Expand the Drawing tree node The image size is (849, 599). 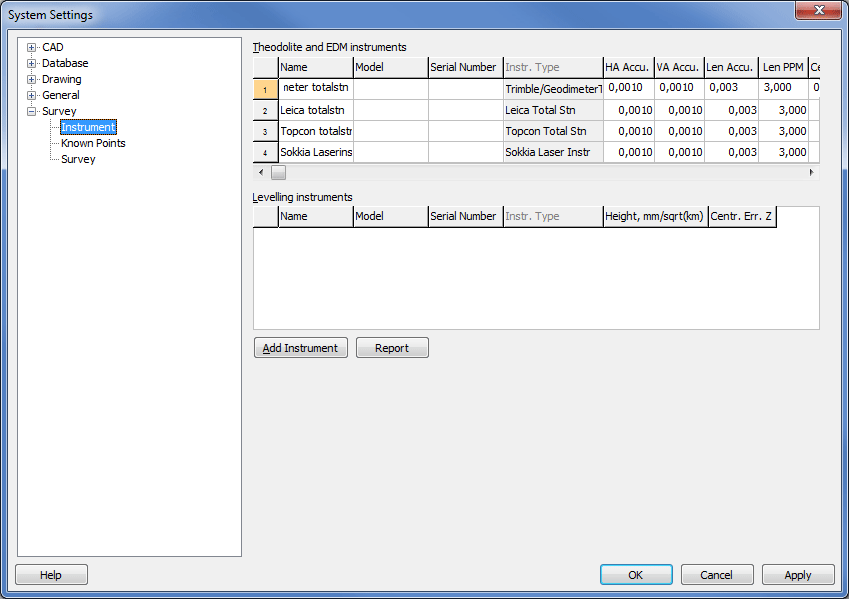(x=32, y=79)
